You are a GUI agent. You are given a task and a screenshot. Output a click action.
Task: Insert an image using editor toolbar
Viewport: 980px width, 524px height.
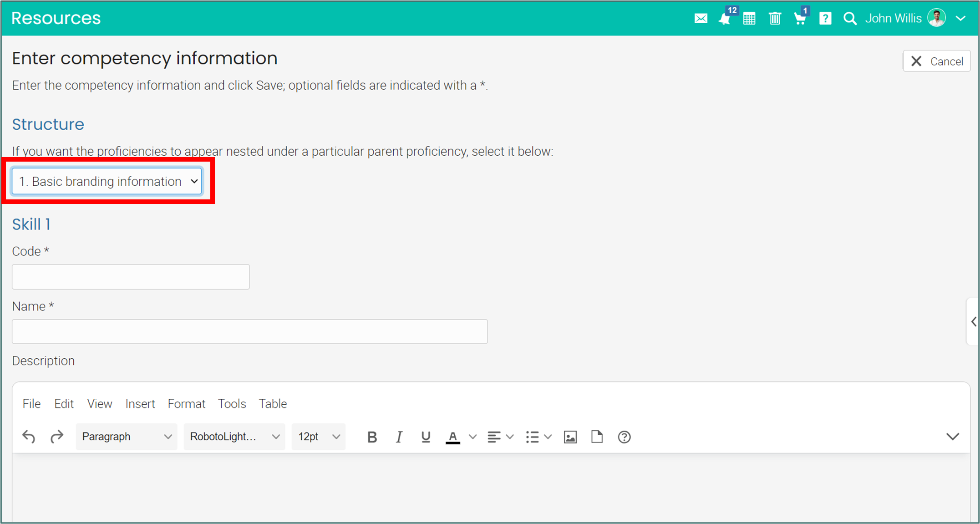click(x=570, y=437)
